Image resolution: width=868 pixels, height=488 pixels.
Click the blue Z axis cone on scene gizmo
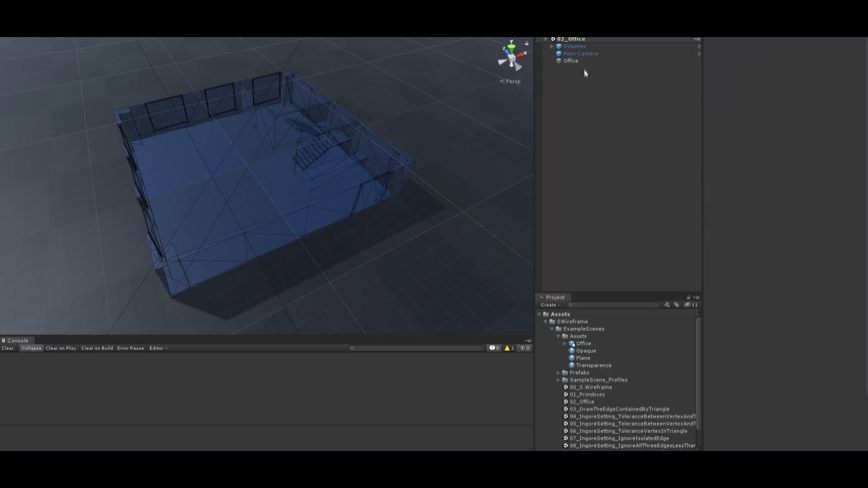(x=507, y=52)
